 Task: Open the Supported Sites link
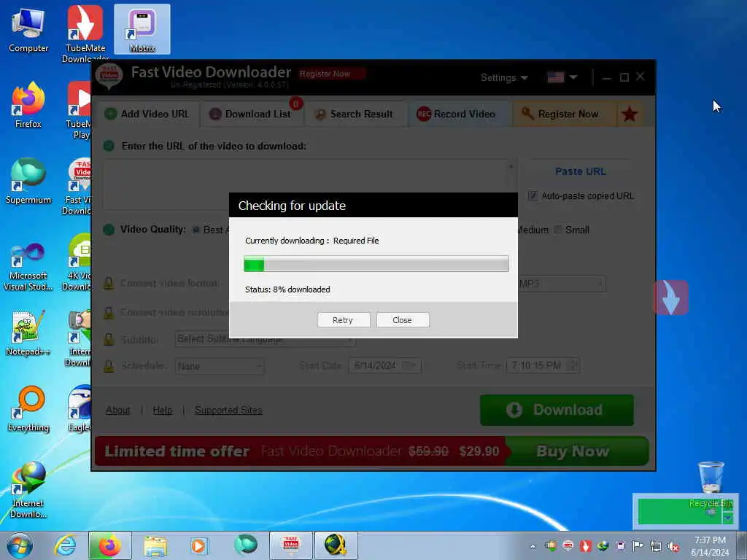(x=228, y=410)
